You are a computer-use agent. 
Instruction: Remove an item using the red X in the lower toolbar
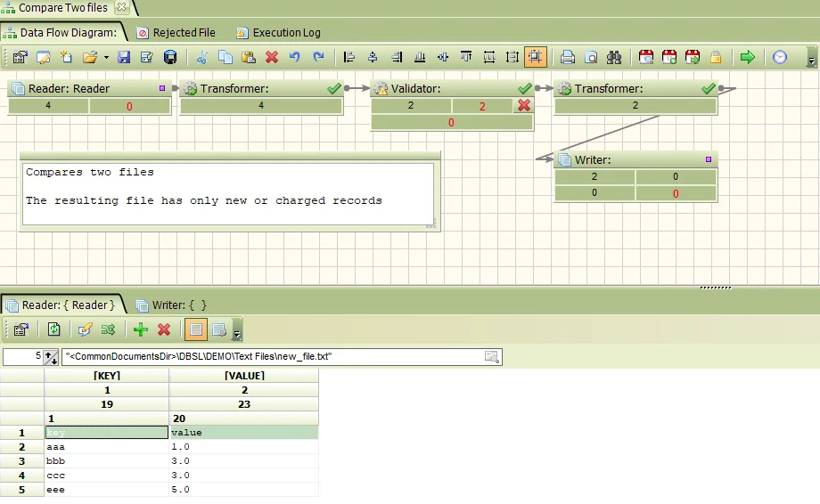point(164,329)
